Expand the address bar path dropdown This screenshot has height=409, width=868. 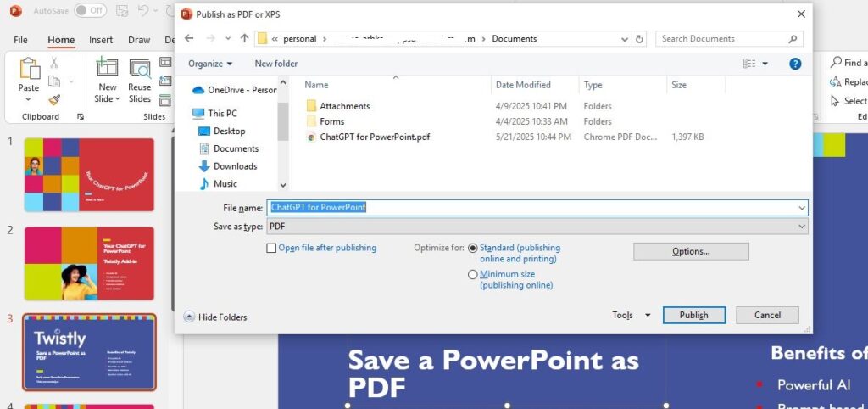point(625,39)
